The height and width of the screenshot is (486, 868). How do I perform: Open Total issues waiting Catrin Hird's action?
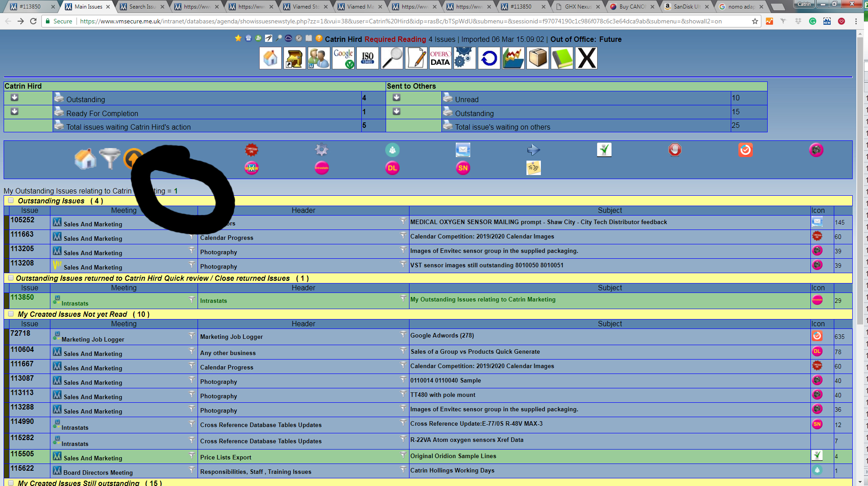(x=128, y=127)
